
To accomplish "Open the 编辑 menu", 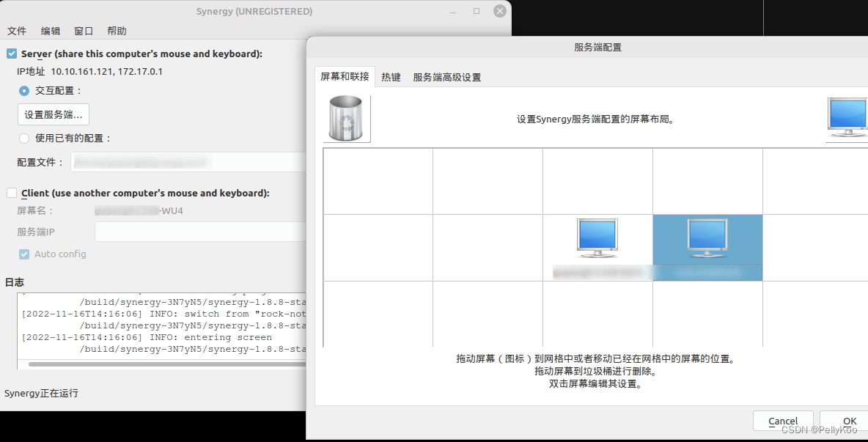I will [51, 31].
